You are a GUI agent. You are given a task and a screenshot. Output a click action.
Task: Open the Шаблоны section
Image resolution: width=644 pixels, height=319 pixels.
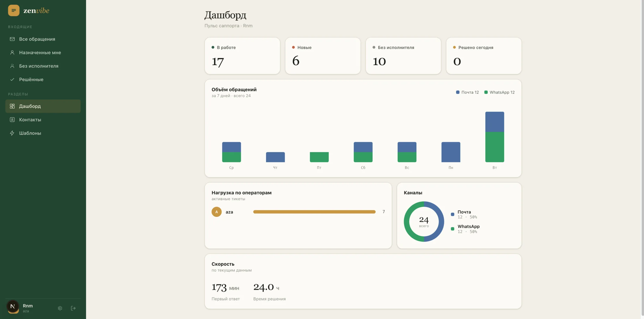43,133
